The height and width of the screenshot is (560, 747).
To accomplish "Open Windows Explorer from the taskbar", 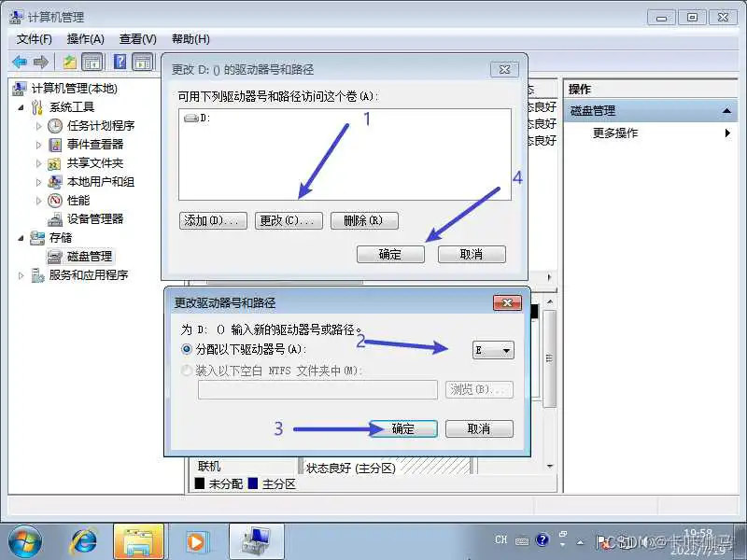I will tap(140, 540).
